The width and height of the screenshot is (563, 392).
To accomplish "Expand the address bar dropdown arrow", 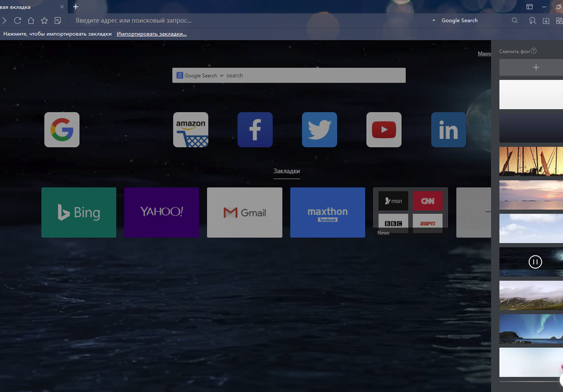I will click(x=433, y=21).
